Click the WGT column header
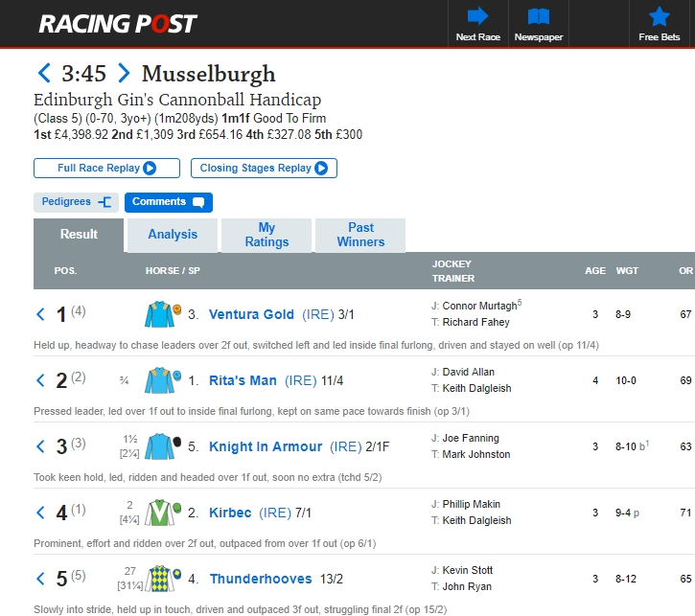Image resolution: width=695 pixels, height=616 pixels. [627, 270]
